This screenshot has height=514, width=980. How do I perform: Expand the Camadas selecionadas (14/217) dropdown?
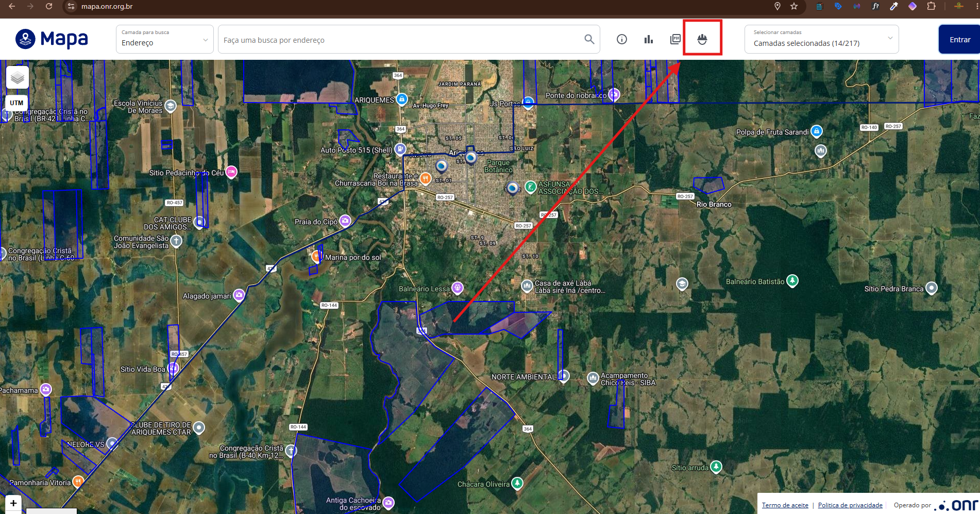[821, 39]
